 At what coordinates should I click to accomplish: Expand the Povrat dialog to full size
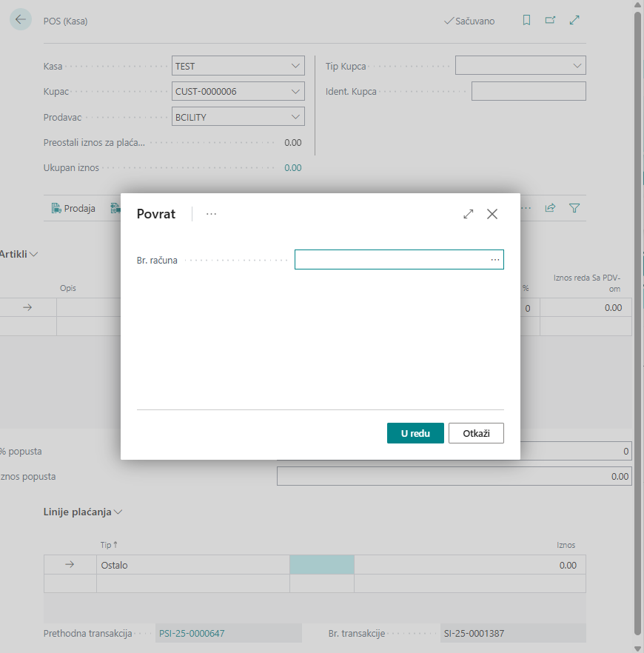pos(468,214)
